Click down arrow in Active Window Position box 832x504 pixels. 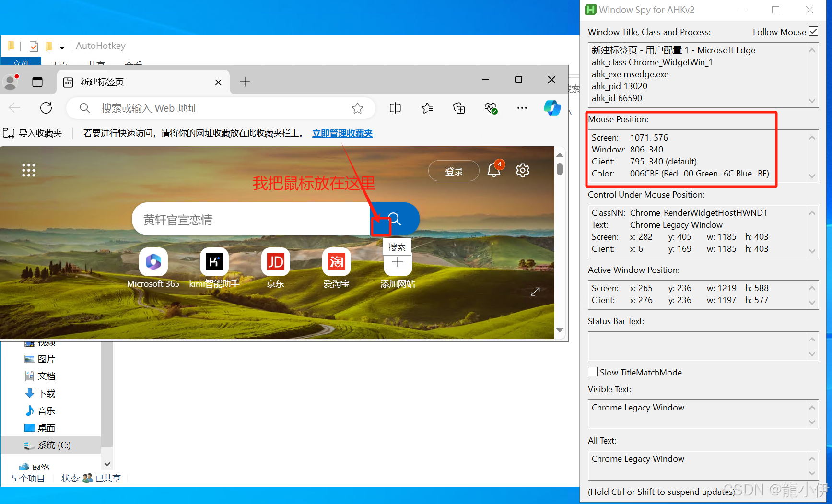coord(812,303)
